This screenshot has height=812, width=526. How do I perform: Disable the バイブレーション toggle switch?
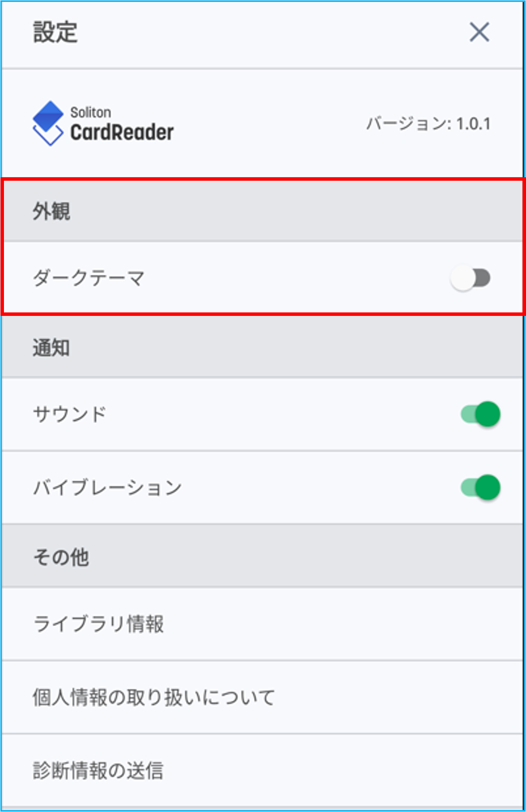pos(480,487)
